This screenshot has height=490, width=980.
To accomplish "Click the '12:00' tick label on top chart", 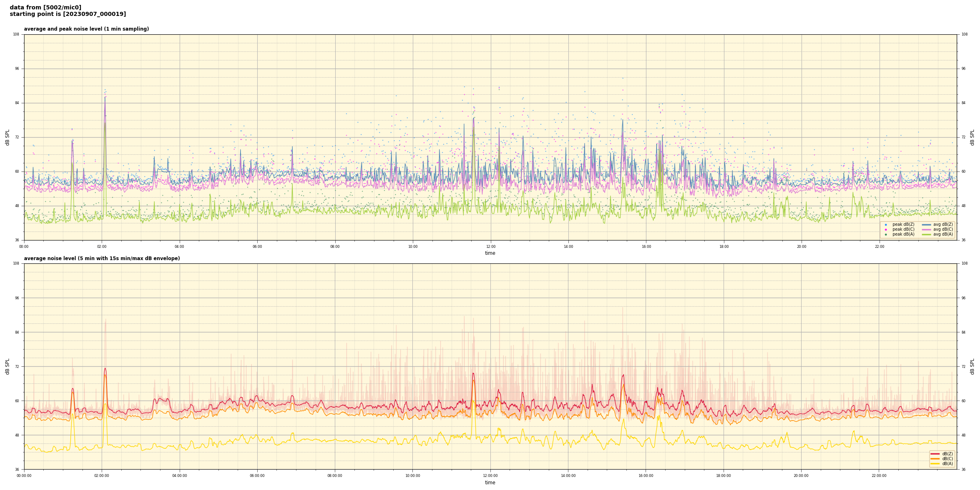I will 490,247.
